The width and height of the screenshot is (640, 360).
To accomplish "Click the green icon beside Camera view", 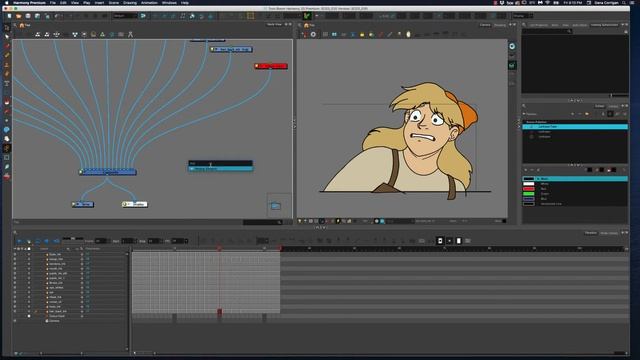I will [512, 65].
